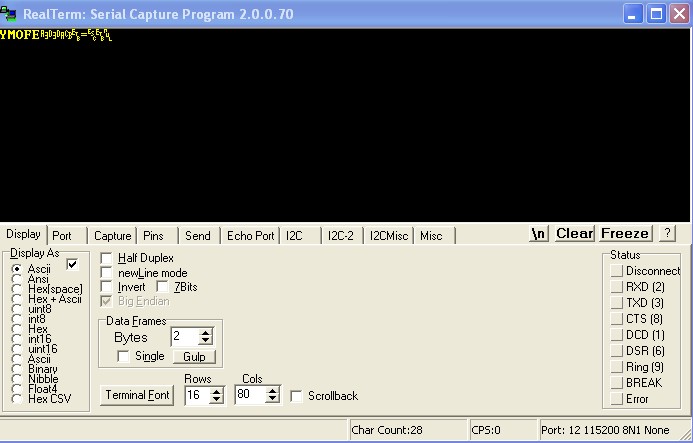Open the Terminal Font dialog
Viewport: 693px width, 443px height.
coord(137,395)
